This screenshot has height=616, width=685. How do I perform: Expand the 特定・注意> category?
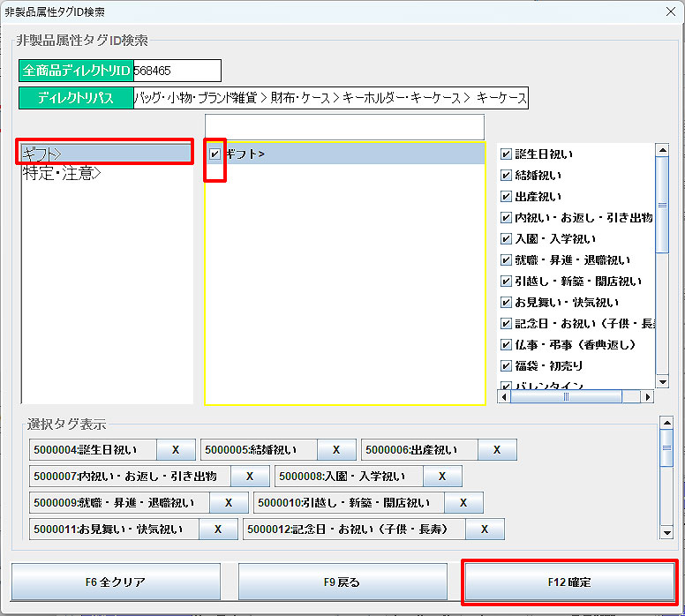coord(62,174)
